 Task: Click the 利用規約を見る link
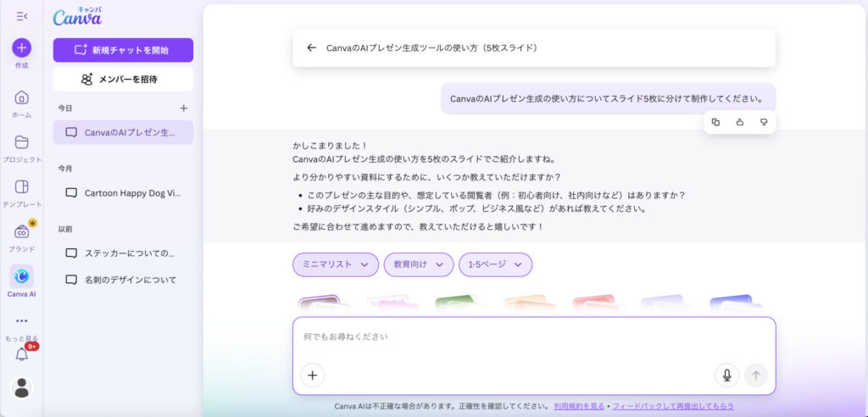click(x=579, y=406)
